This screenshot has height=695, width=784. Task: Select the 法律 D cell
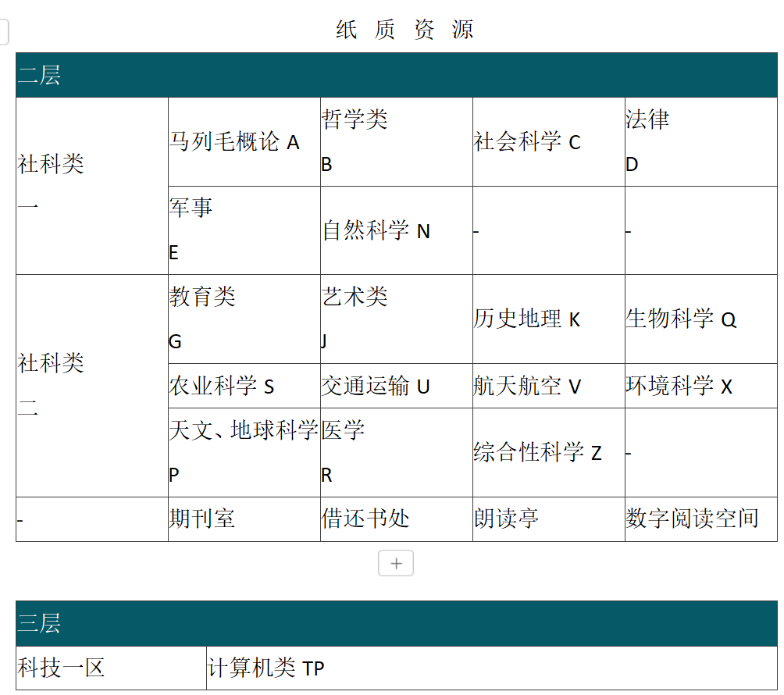click(700, 141)
